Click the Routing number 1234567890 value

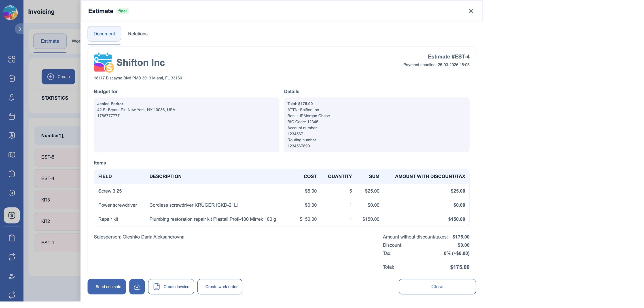coord(299,146)
